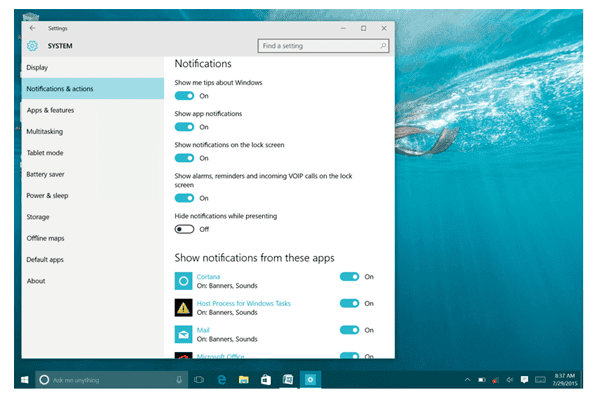600x397 pixels.
Task: Click the Cortana app icon in the notifications list
Action: (183, 281)
